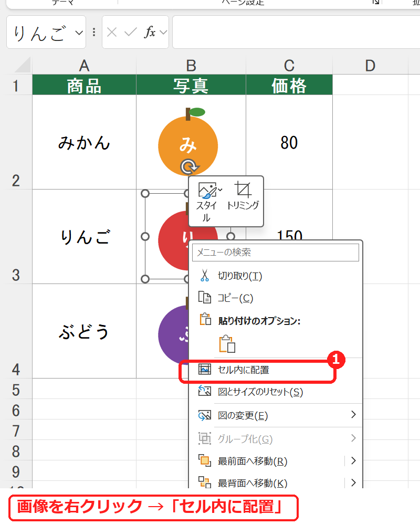Screen dimensions: 420x525
Task: Click the Reset Picture and Size icon
Action: 205,391
